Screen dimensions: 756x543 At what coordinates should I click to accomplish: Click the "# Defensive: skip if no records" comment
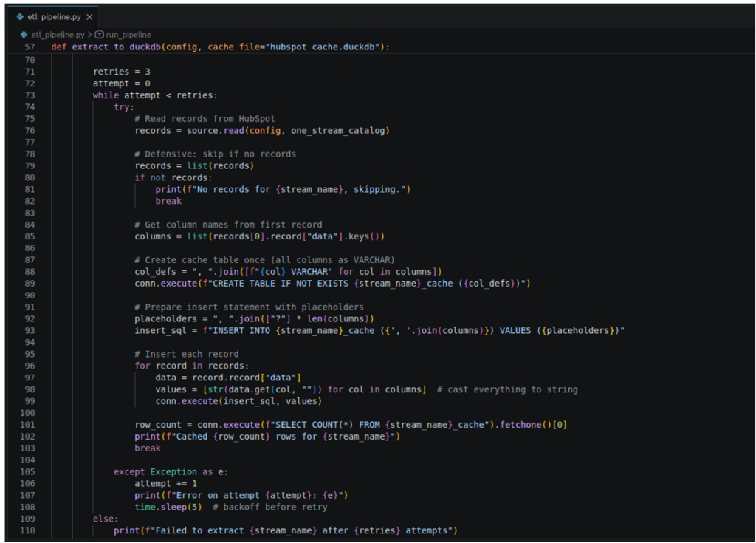click(216, 154)
